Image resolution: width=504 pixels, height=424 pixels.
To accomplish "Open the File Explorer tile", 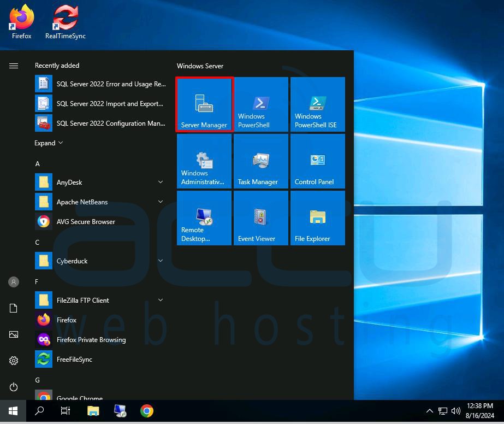I will click(x=318, y=218).
